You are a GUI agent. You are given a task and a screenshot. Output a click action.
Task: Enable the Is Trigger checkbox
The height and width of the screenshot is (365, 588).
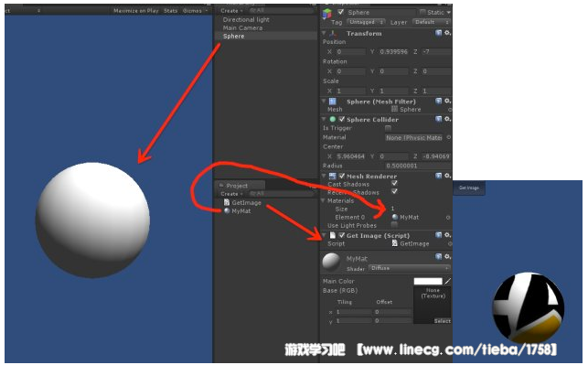click(388, 128)
